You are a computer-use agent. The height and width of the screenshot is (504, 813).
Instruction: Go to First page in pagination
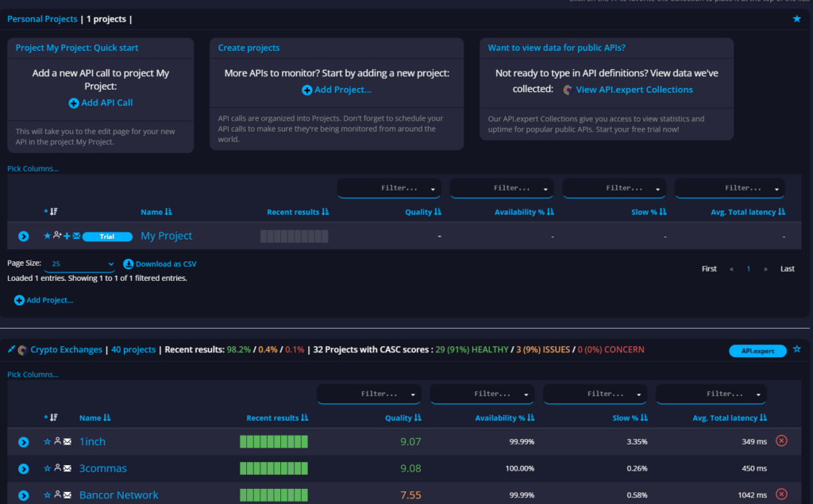[709, 268]
